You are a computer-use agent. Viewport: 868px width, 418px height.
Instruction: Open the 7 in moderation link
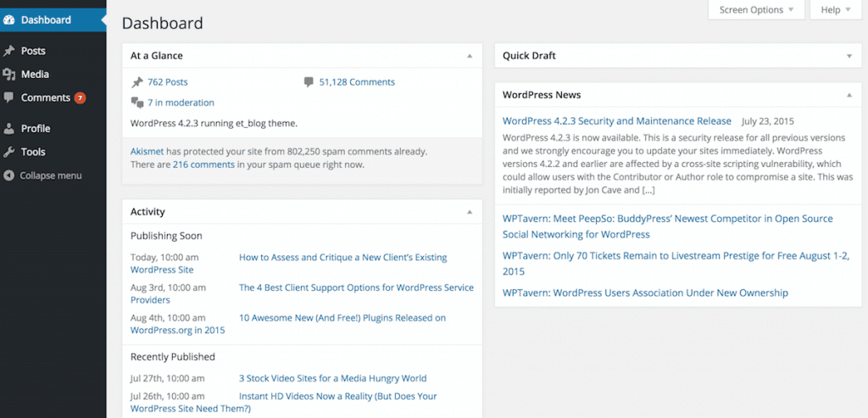(x=181, y=103)
